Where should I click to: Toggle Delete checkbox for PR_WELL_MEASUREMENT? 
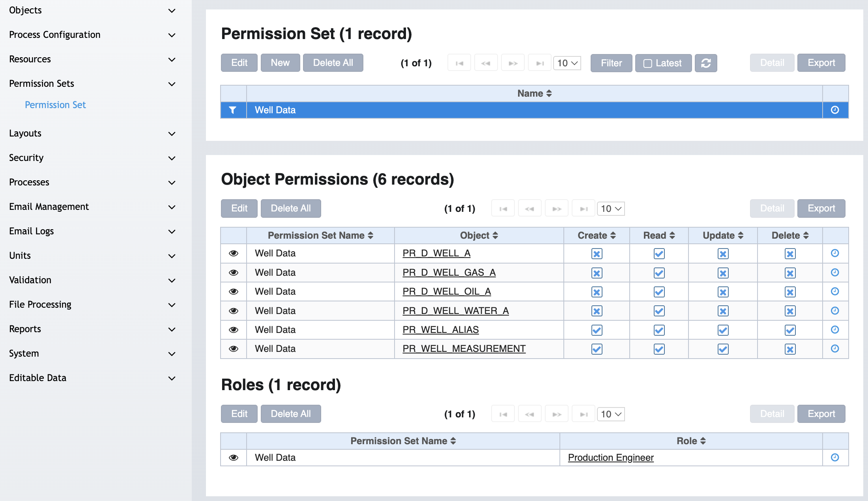tap(790, 349)
